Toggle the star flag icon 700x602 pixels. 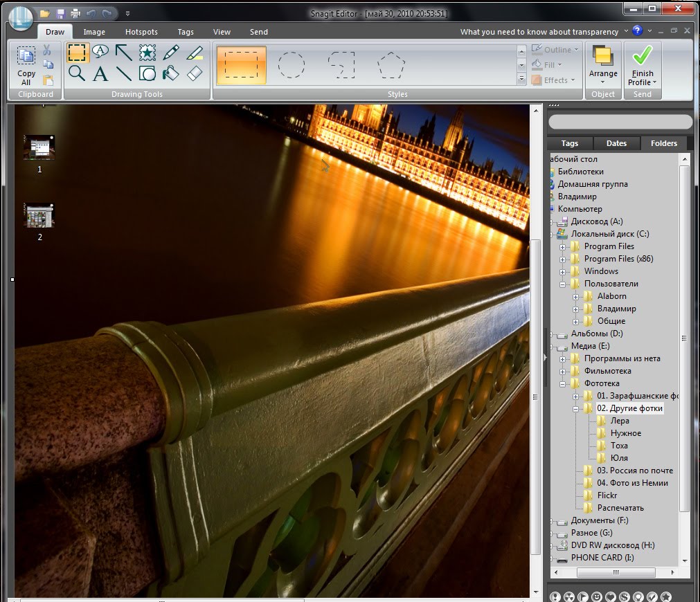click(665, 596)
